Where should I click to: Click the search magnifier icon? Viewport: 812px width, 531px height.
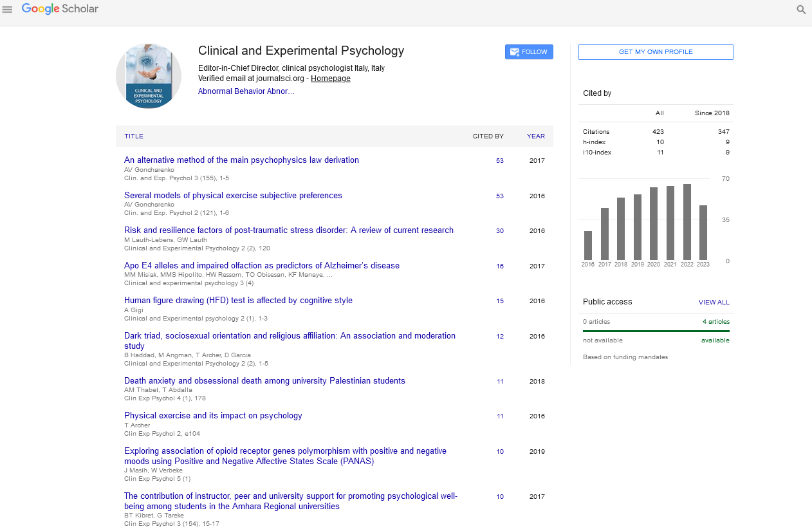pyautogui.click(x=801, y=10)
